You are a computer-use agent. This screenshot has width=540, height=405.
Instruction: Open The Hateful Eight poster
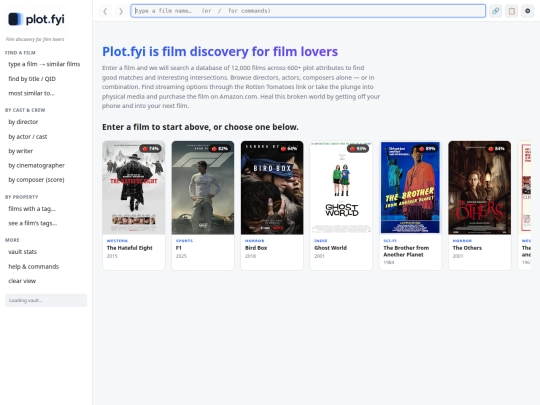pos(134,188)
